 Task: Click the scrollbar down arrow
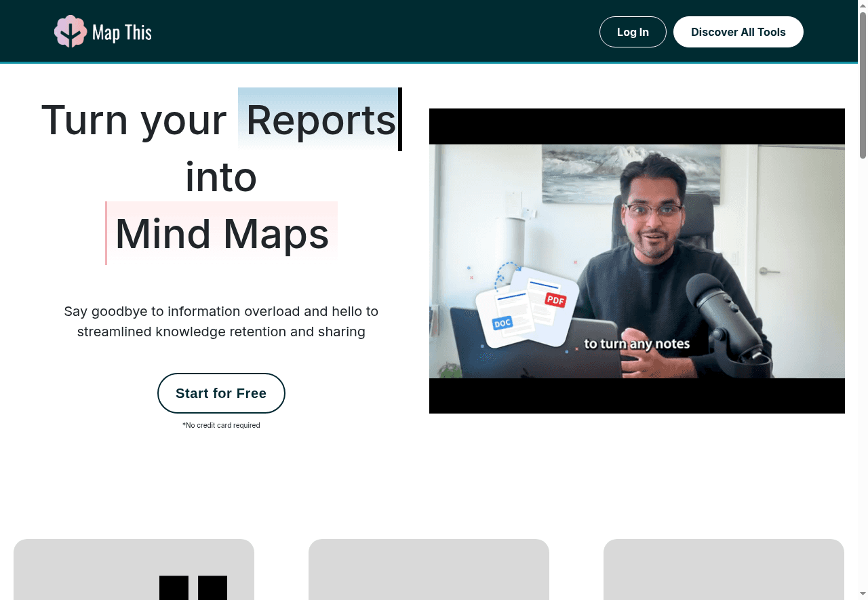tap(863, 595)
